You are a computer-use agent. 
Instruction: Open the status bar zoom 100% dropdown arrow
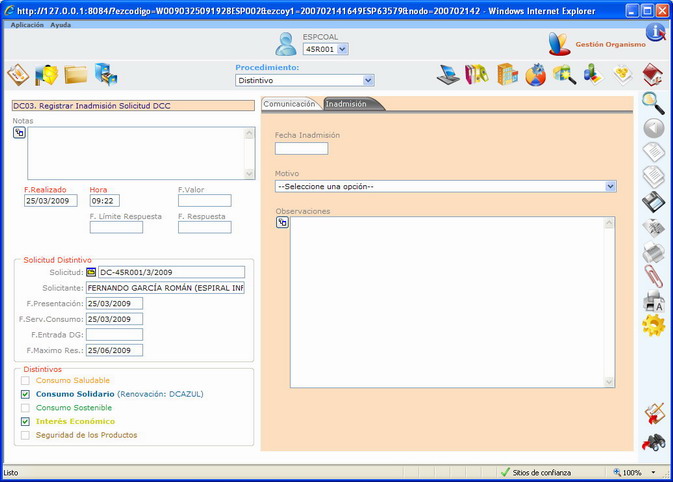pyautogui.click(x=653, y=473)
